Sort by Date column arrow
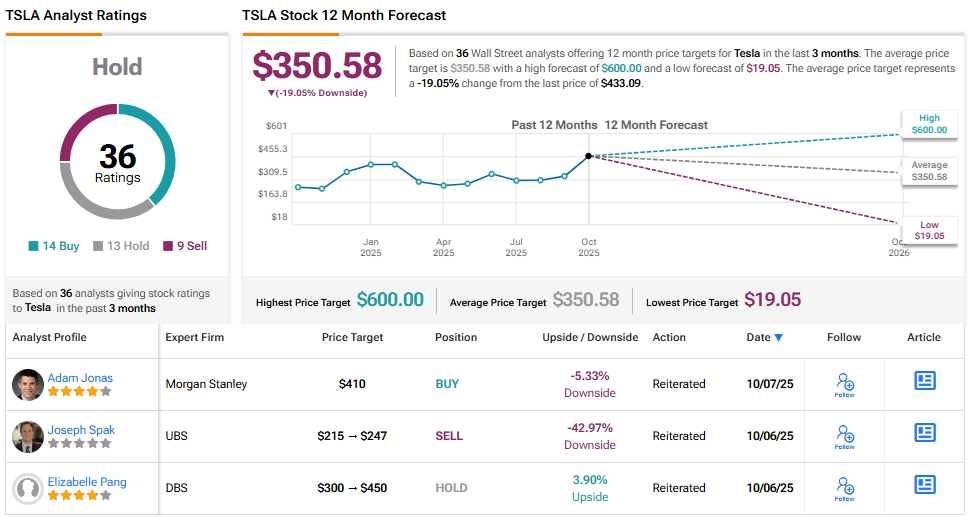968x517 pixels. click(779, 338)
